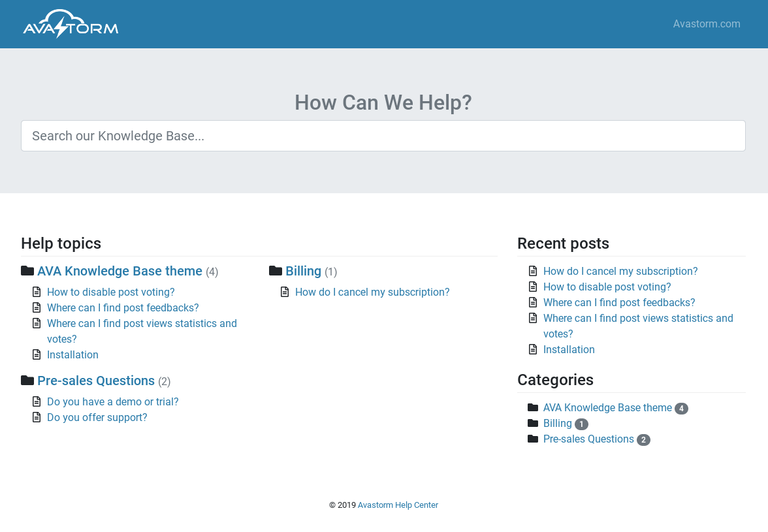Open 'How do I cancel my subscription?' in Recent posts

620,271
